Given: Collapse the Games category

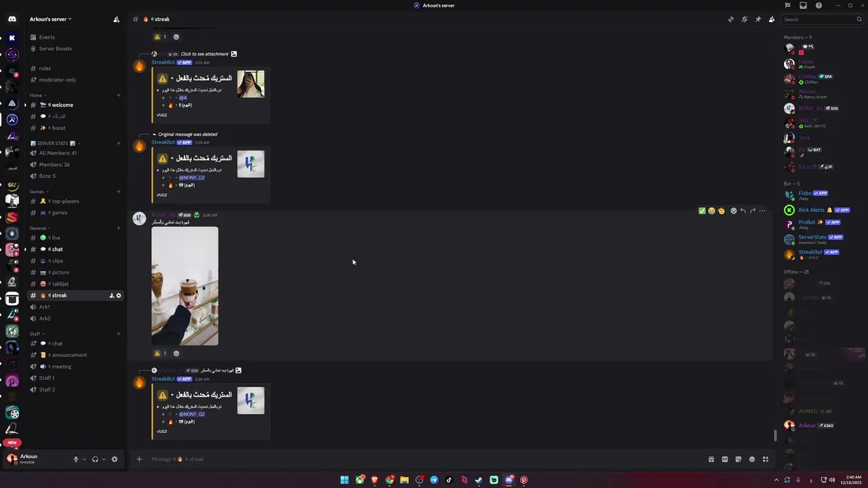Looking at the screenshot, I should 39,191.
